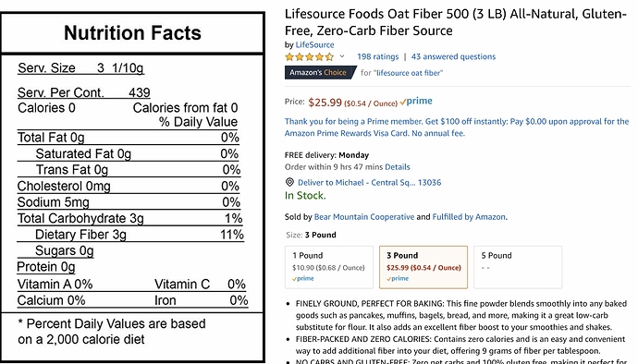The width and height of the screenshot is (638, 364).
Task: Expand the ratings dropdown chevron
Action: (342, 56)
